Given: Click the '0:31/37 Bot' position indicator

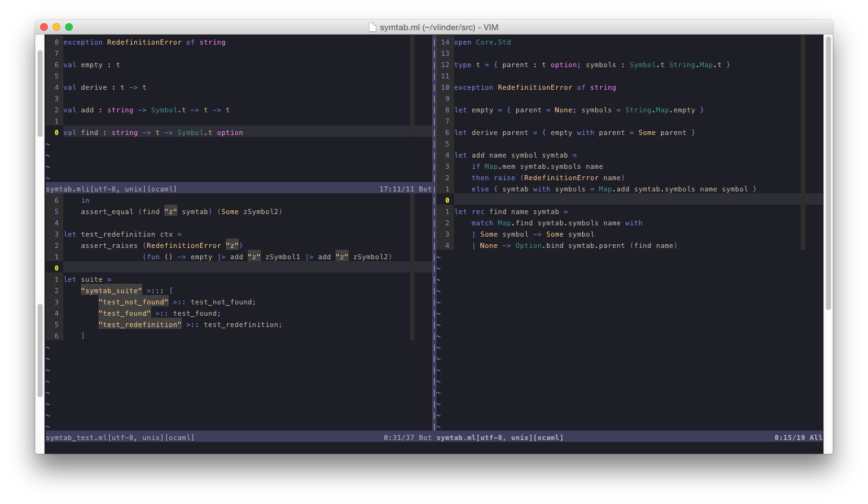Looking at the screenshot, I should 408,437.
